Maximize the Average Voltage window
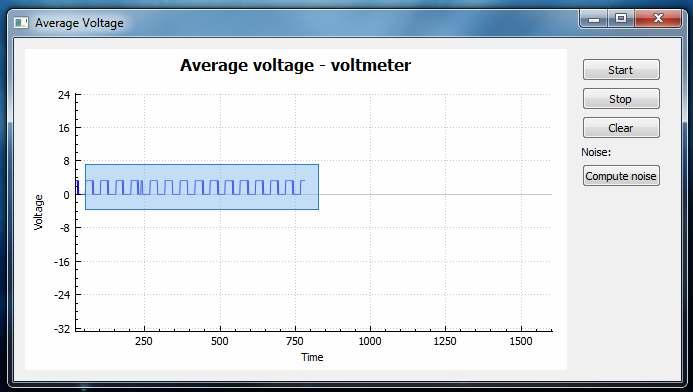Viewport: 693px width, 392px height. (x=621, y=19)
